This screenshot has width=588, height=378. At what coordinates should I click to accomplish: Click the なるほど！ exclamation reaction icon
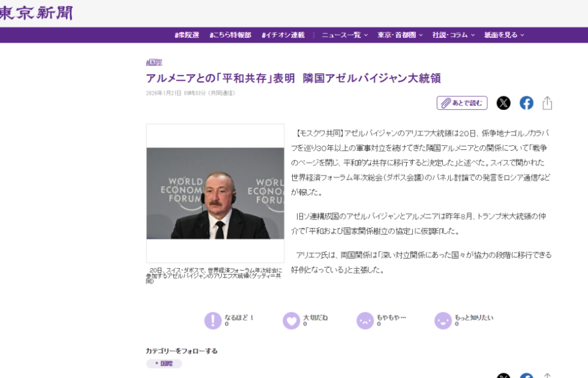point(213,321)
